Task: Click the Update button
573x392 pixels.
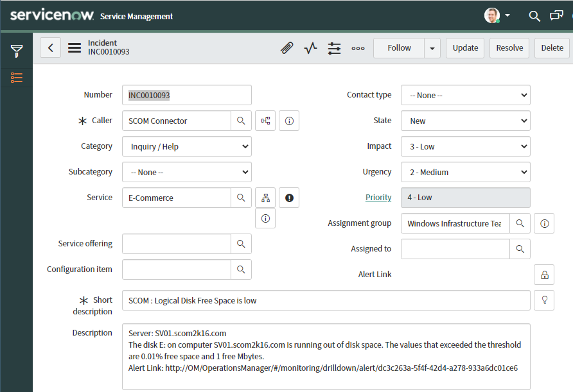Action: (465, 48)
